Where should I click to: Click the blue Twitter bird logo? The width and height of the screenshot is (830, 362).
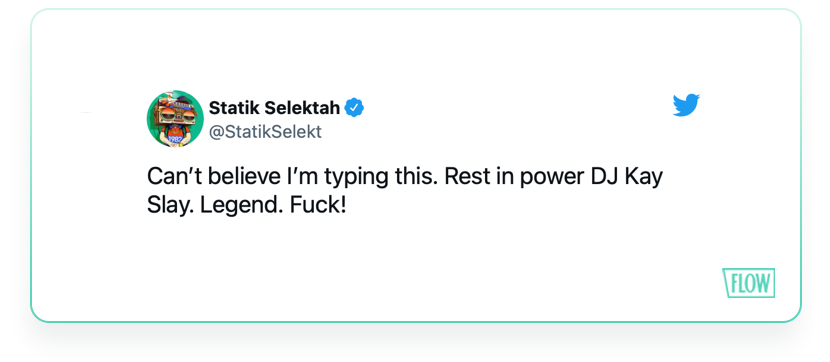click(x=686, y=105)
